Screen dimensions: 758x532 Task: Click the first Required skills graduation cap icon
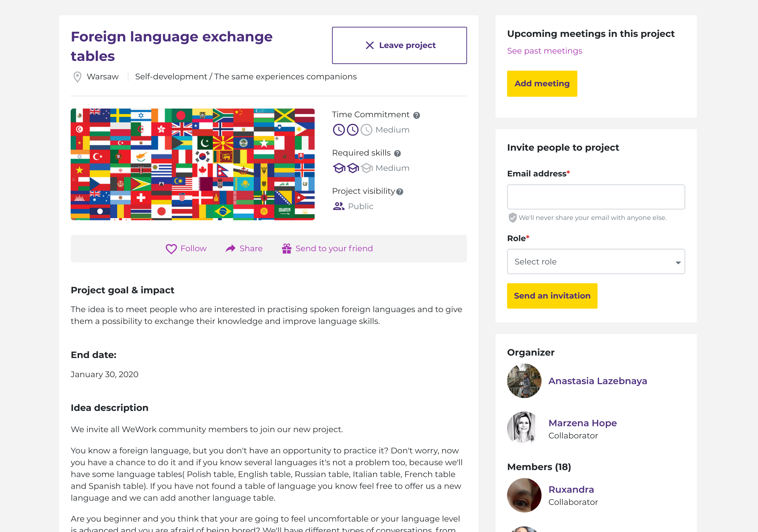(339, 168)
